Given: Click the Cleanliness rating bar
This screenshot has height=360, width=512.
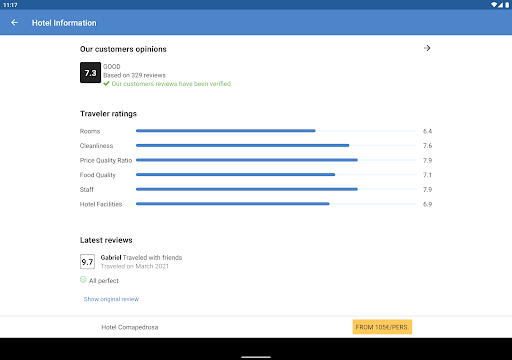Looking at the screenshot, I should pyautogui.click(x=276, y=145).
